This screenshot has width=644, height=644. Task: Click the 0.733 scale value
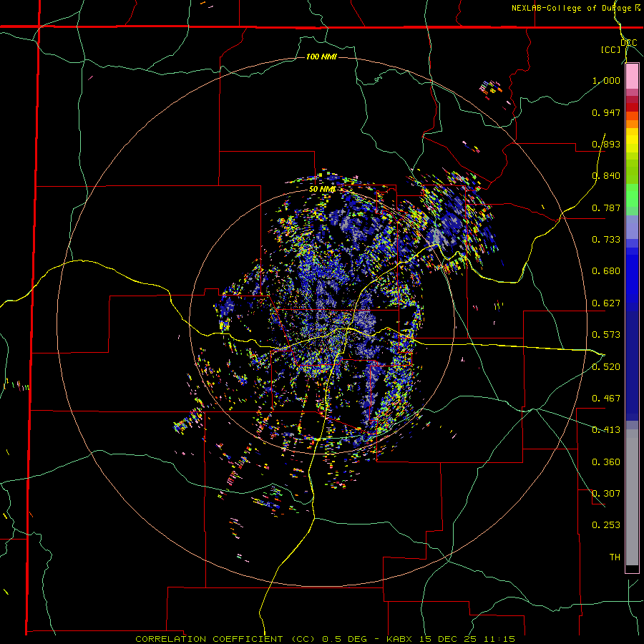coord(606,240)
